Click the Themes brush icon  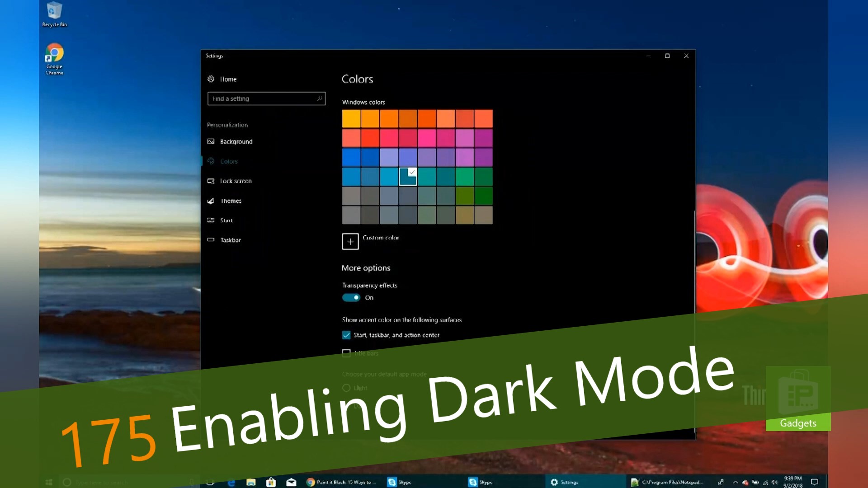pyautogui.click(x=211, y=201)
